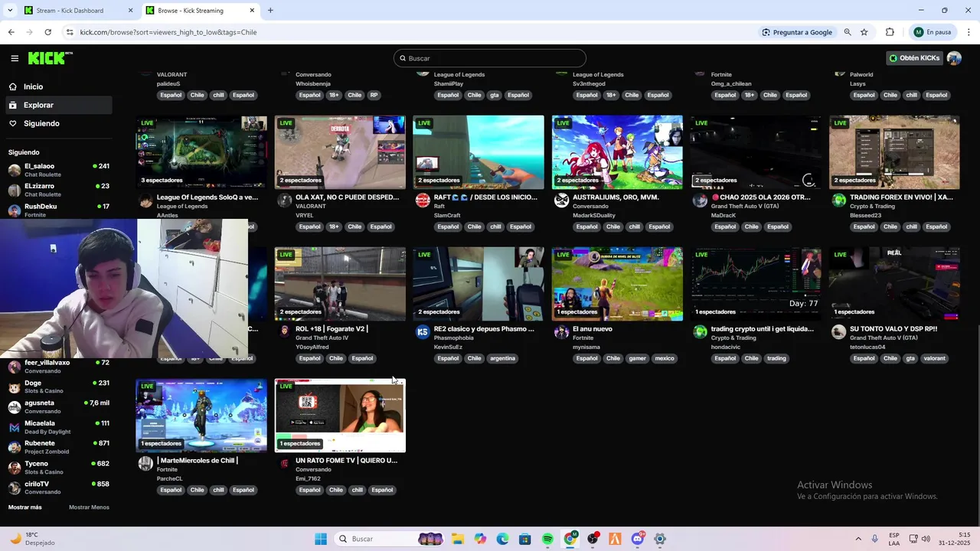Click the Blesseed23 channel avatar

click(839, 201)
